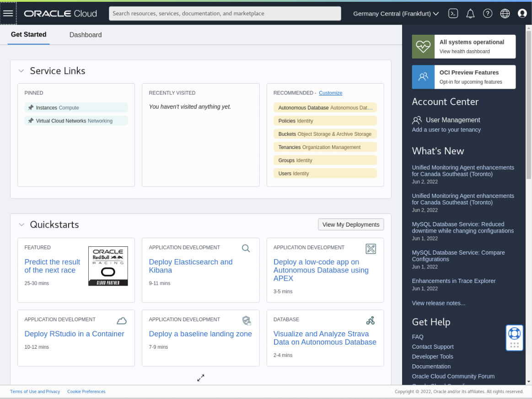Open Deploy a baseline landing zone quickstart
Viewport: 532px width, 399px height.
[200, 334]
